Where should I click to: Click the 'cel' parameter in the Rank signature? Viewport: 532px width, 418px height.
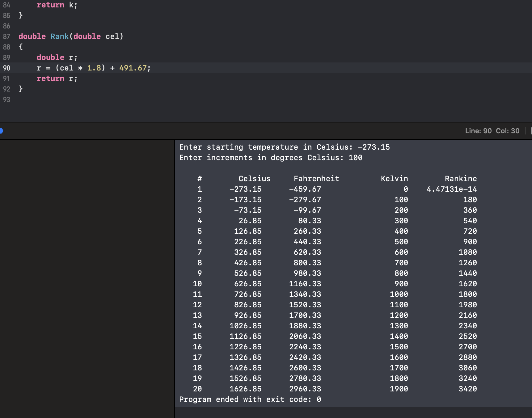point(112,36)
